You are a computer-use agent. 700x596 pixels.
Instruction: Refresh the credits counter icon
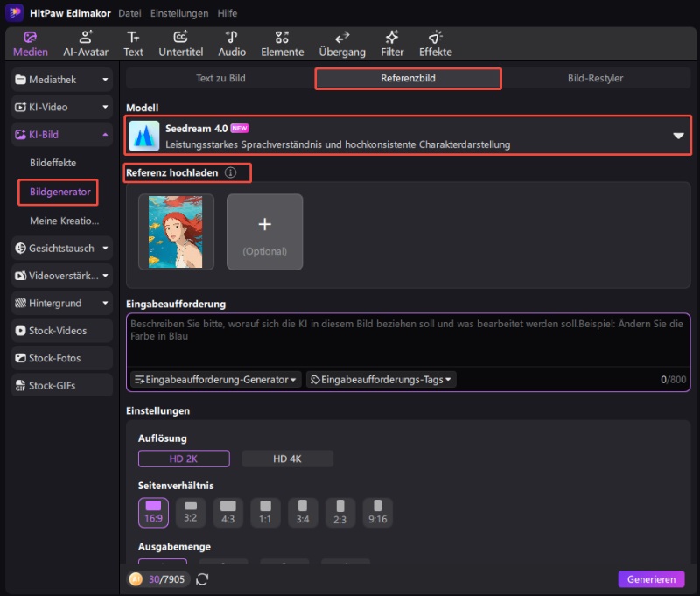click(x=203, y=579)
